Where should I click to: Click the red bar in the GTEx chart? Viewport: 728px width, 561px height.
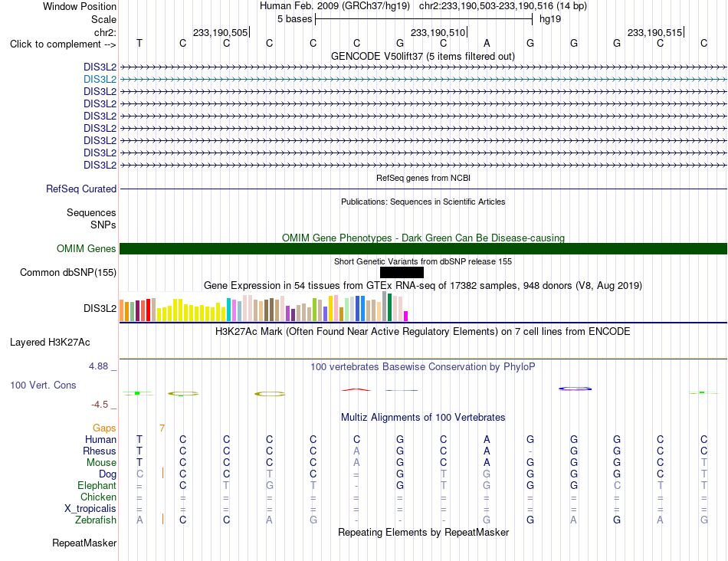pyautogui.click(x=148, y=310)
